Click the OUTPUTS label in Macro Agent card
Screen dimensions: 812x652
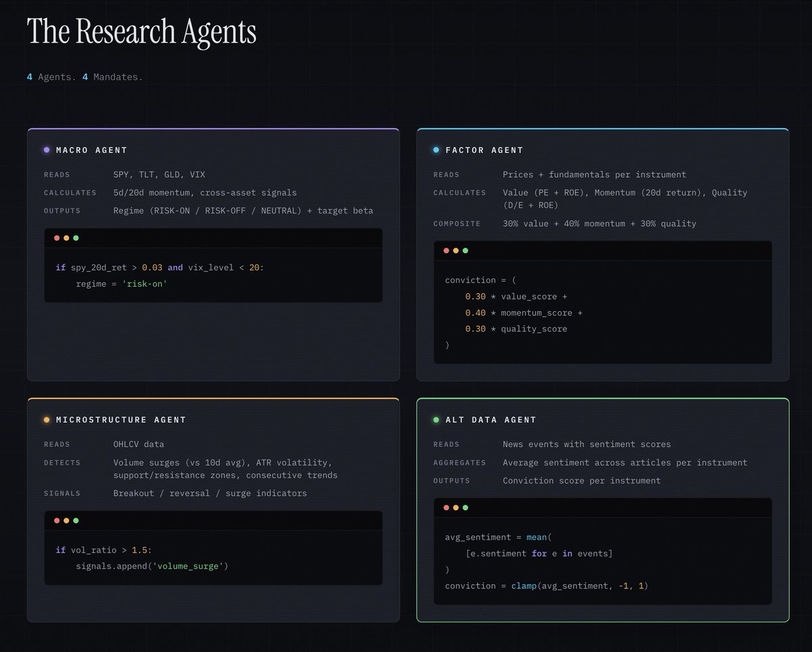coord(62,211)
